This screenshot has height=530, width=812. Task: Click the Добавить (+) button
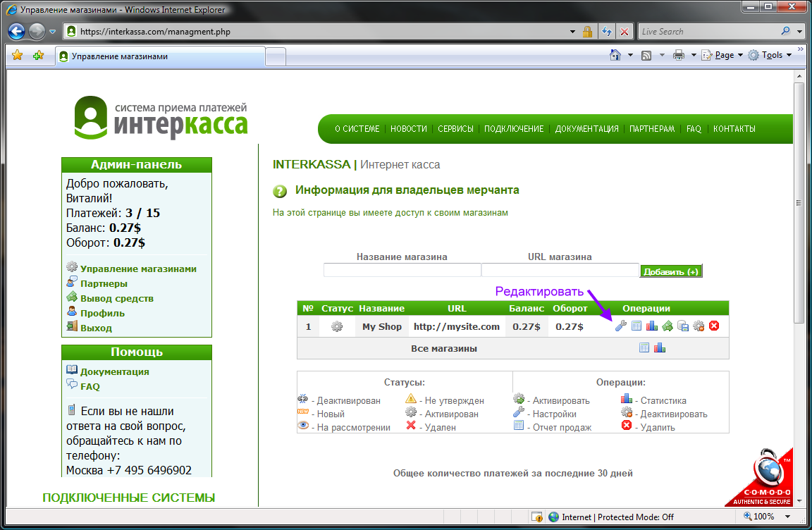coord(671,271)
